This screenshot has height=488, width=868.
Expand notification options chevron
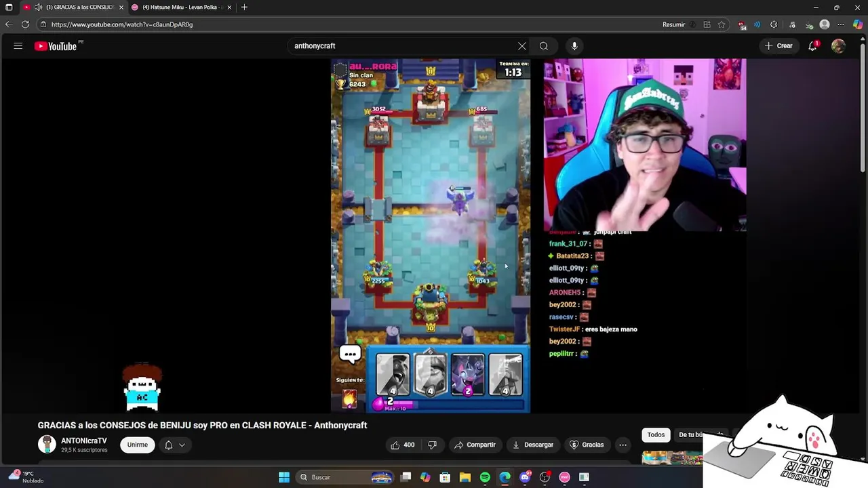[182, 445]
